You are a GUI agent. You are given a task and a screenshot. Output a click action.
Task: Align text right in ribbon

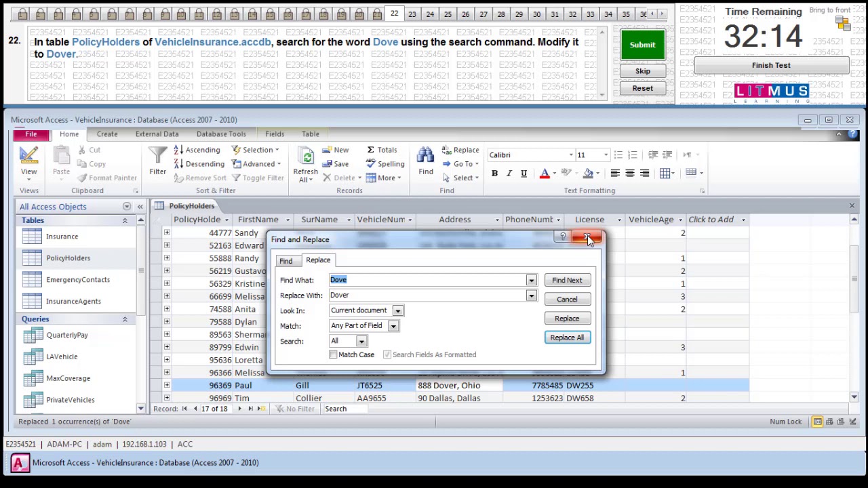point(644,174)
